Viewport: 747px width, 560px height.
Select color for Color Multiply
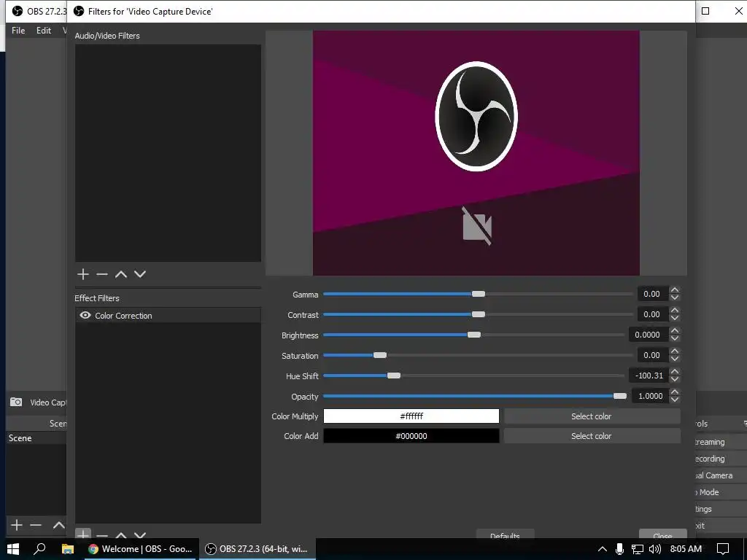(592, 416)
